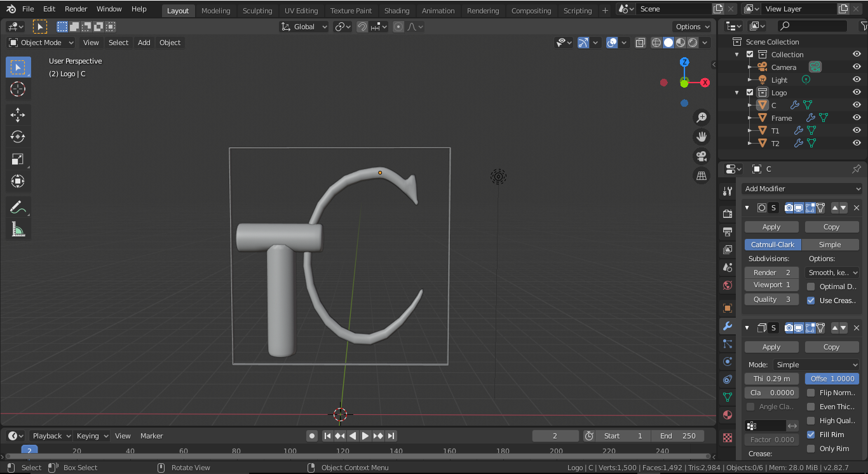This screenshot has height=474, width=868.
Task: Toggle X-ray mode in viewport header
Action: click(x=640, y=43)
